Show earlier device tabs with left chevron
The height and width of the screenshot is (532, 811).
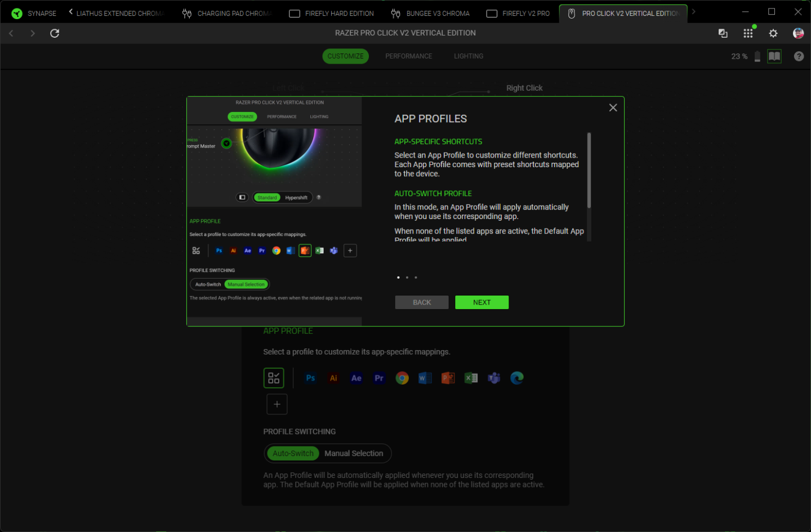click(x=70, y=11)
